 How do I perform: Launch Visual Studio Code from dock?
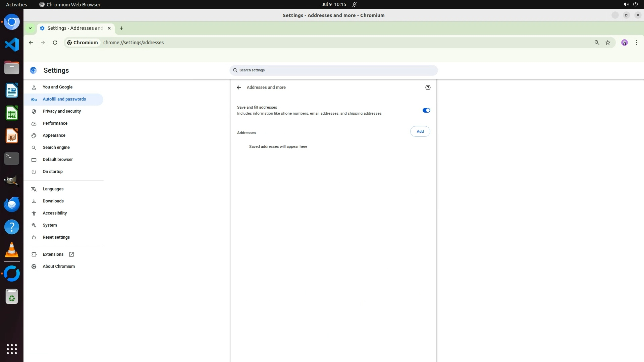tap(12, 45)
